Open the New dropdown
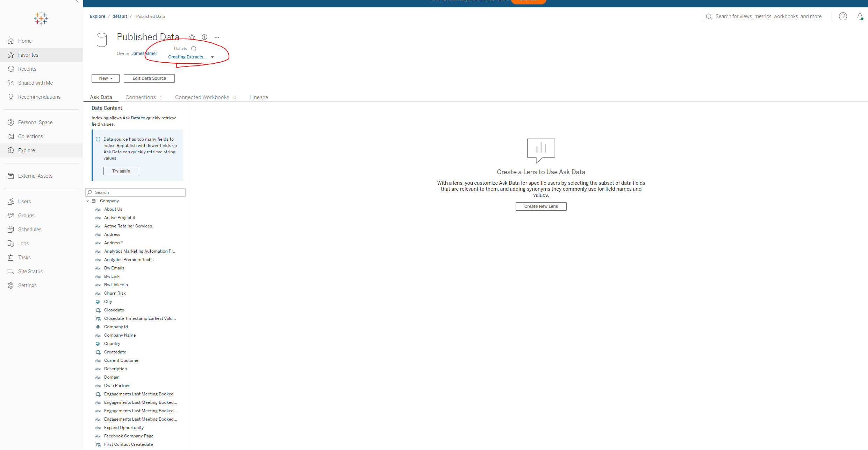Screen dimensions: 868x450 (105, 78)
